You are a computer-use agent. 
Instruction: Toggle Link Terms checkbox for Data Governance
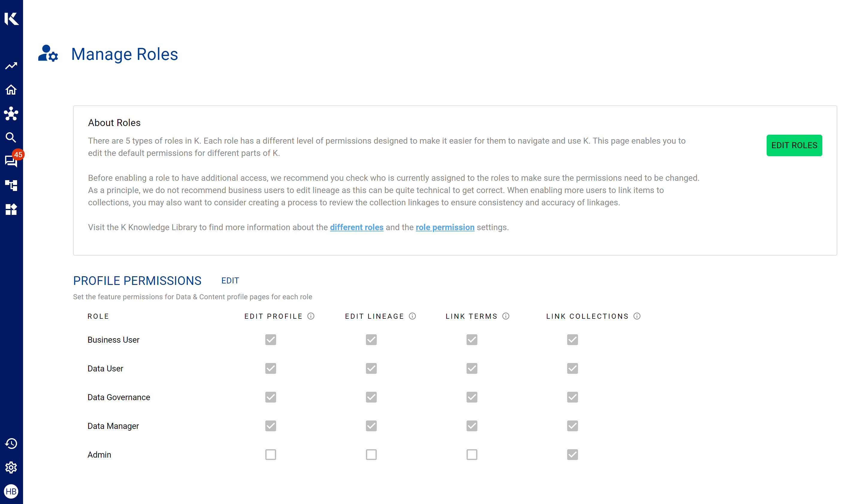(472, 397)
